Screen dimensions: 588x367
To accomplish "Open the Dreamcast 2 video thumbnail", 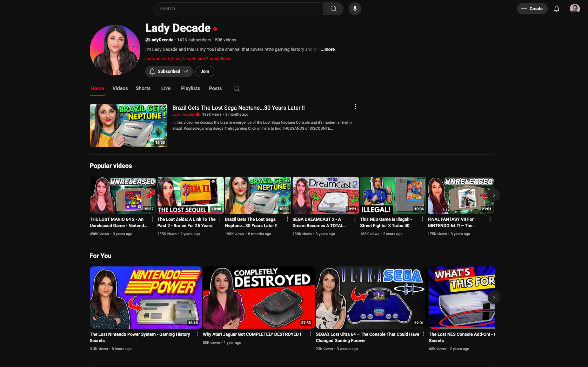I will (x=326, y=195).
